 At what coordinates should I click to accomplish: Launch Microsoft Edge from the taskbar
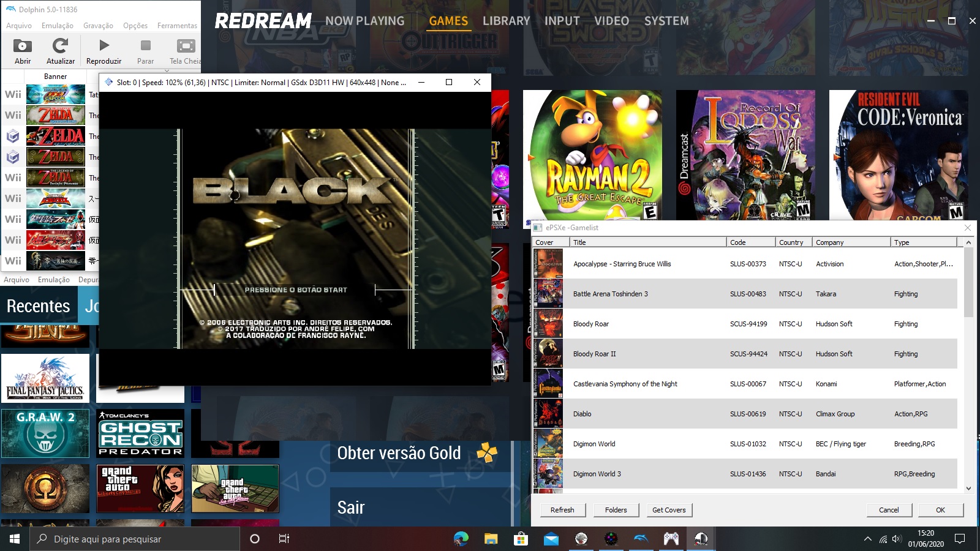(x=461, y=539)
